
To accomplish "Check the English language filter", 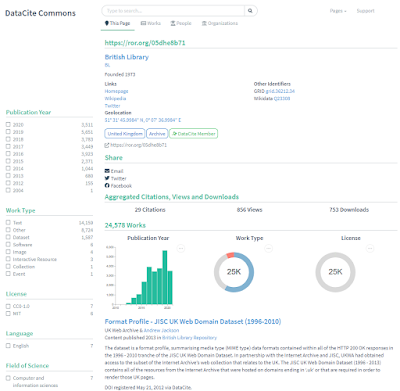I will click(x=8, y=346).
